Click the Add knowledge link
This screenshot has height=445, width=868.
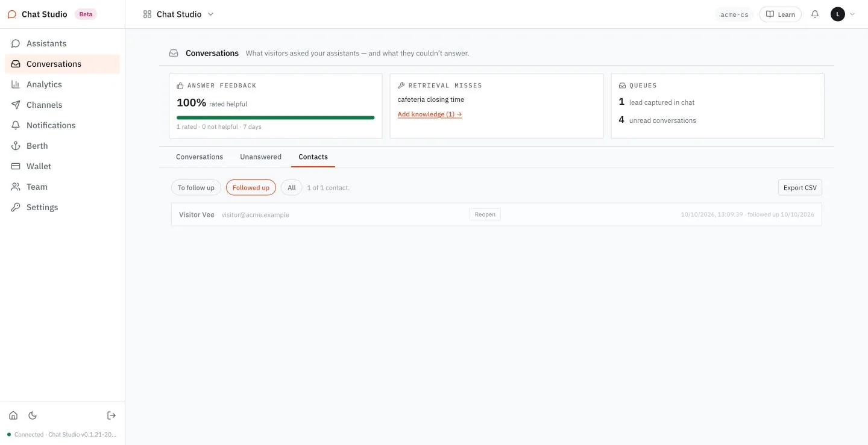[x=430, y=114]
